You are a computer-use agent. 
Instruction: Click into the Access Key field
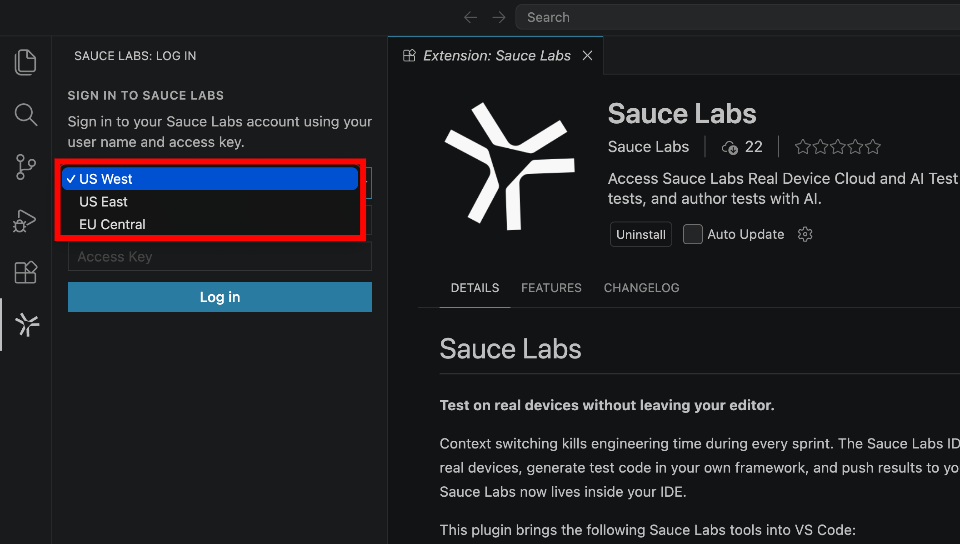click(220, 256)
